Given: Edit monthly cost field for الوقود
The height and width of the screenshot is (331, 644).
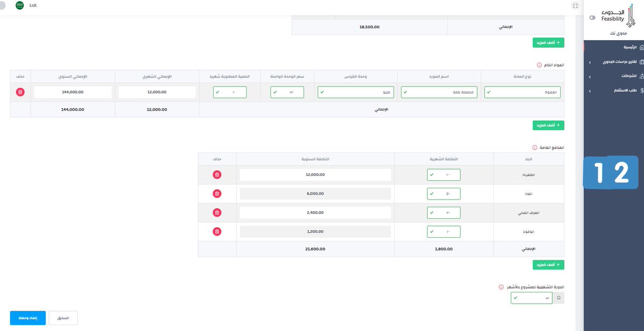Looking at the screenshot, I should 444,232.
